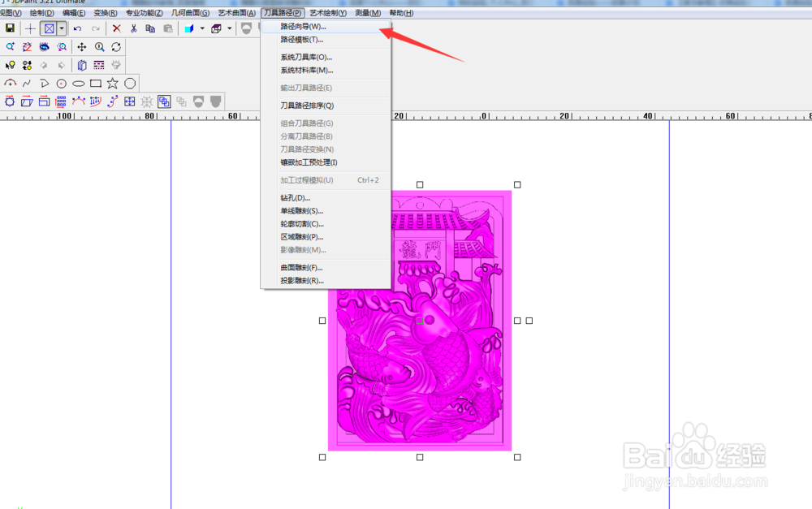The height and width of the screenshot is (509, 812).
Task: Click the cursor with light bulb icon
Action: click(10, 65)
